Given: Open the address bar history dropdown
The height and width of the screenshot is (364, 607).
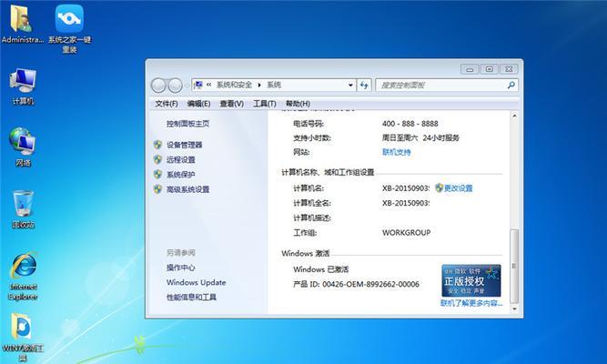Looking at the screenshot, I should [350, 86].
